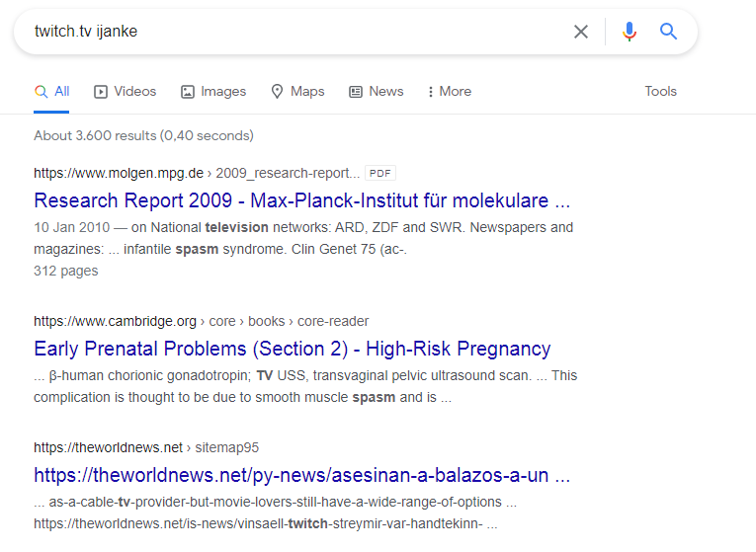
Task: Open the Research Report 2009 Max-Planck result
Action: (301, 200)
